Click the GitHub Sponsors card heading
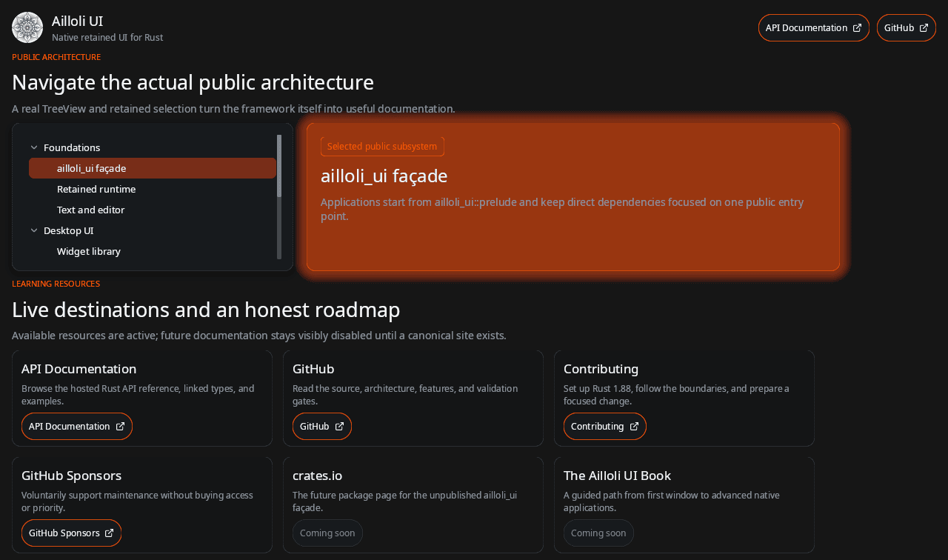Screen dimensions: 948x560 click(71, 476)
